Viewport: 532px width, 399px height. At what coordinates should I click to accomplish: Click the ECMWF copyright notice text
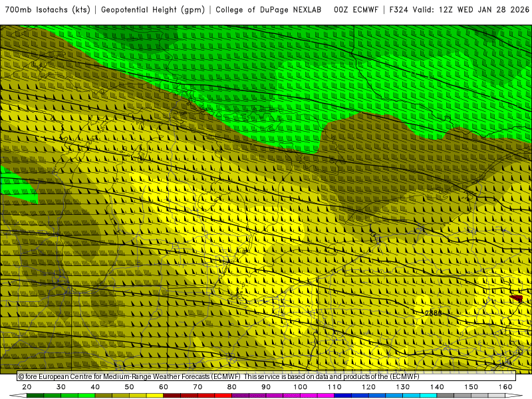click(219, 376)
